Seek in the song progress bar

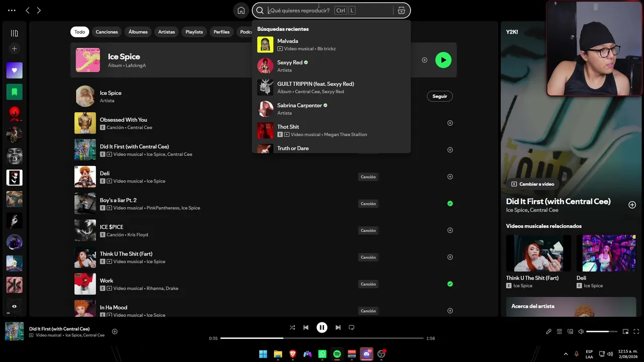click(x=322, y=338)
